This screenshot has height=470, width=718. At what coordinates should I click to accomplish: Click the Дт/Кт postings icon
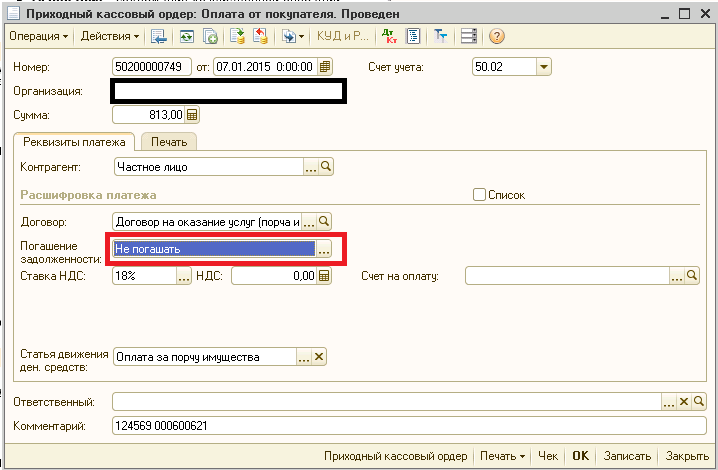[x=389, y=37]
